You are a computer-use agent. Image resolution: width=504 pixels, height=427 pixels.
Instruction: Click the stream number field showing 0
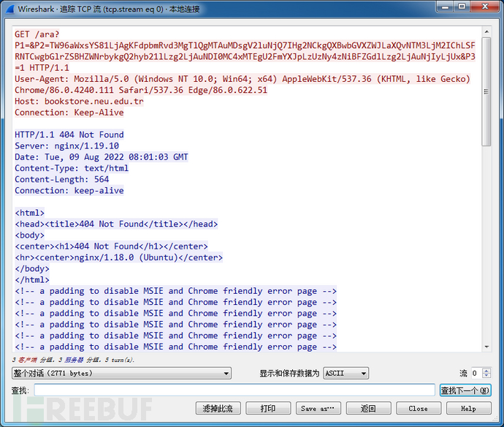click(x=476, y=373)
